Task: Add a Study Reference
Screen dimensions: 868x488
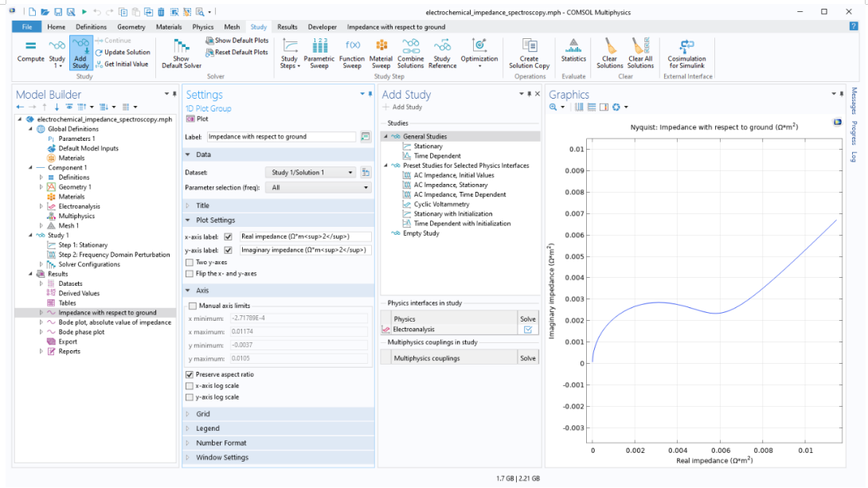Action: (x=442, y=53)
